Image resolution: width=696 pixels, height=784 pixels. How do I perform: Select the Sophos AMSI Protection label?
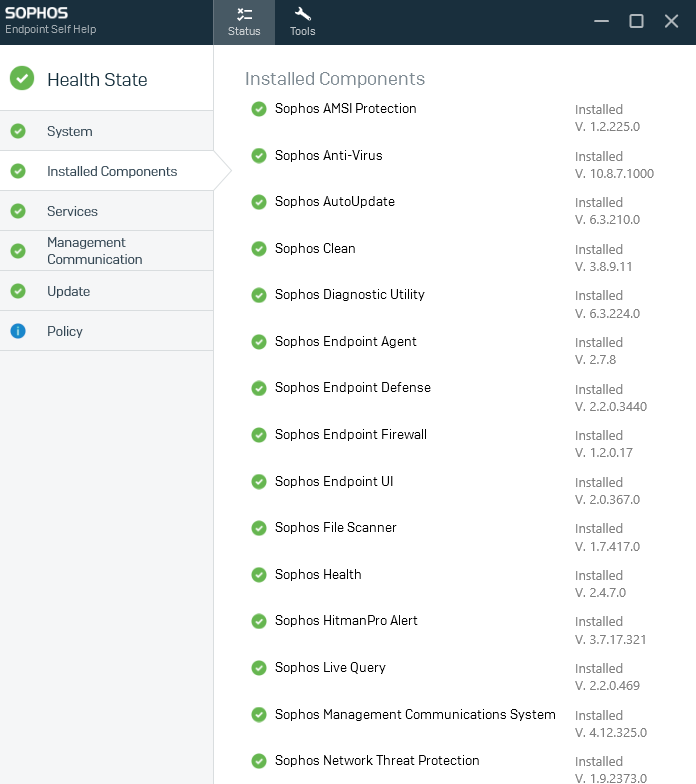click(346, 108)
